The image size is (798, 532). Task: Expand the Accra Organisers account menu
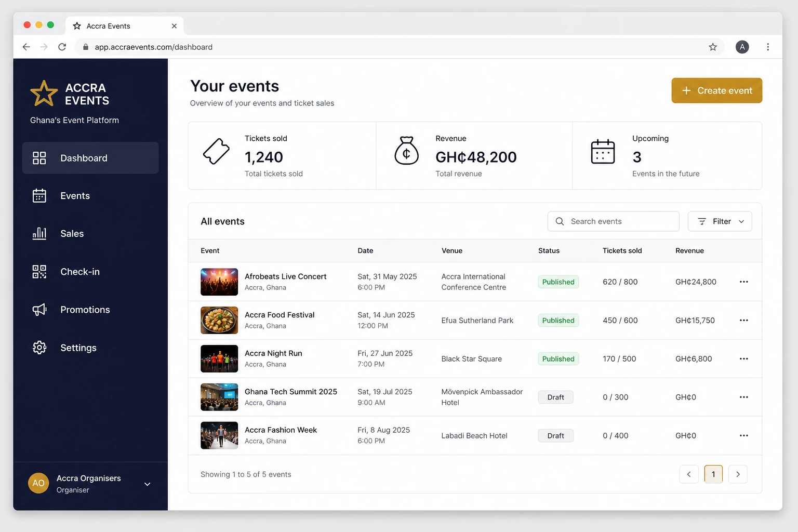tap(147, 484)
